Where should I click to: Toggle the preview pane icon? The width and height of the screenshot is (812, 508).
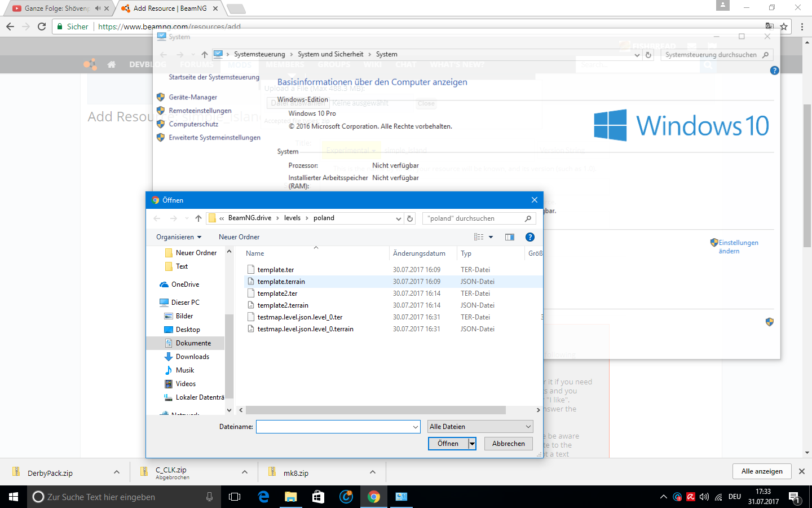[510, 237]
